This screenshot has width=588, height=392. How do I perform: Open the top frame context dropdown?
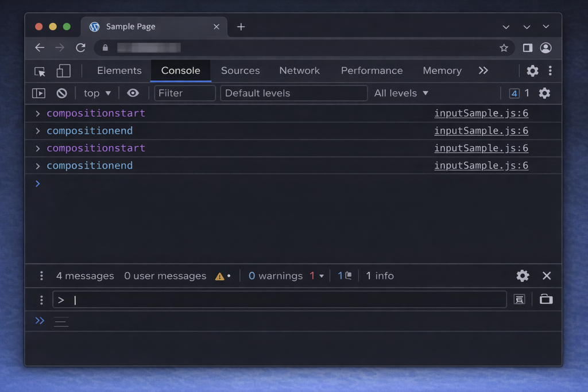click(96, 92)
